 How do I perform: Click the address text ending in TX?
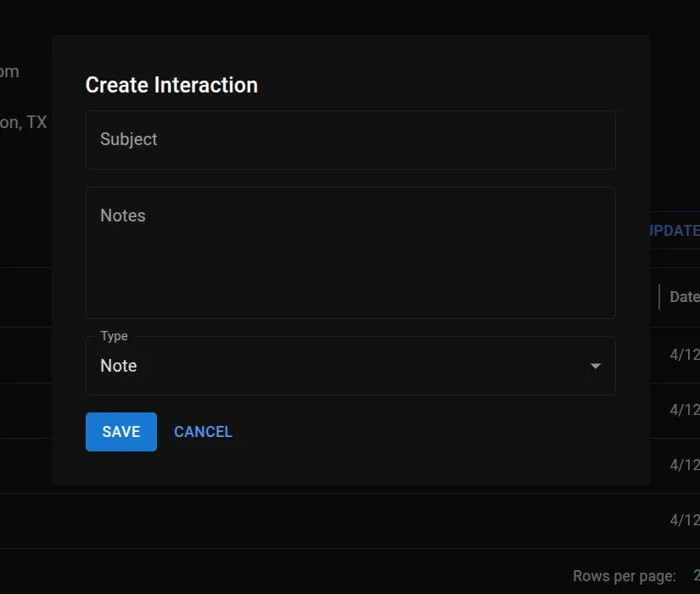coord(25,121)
